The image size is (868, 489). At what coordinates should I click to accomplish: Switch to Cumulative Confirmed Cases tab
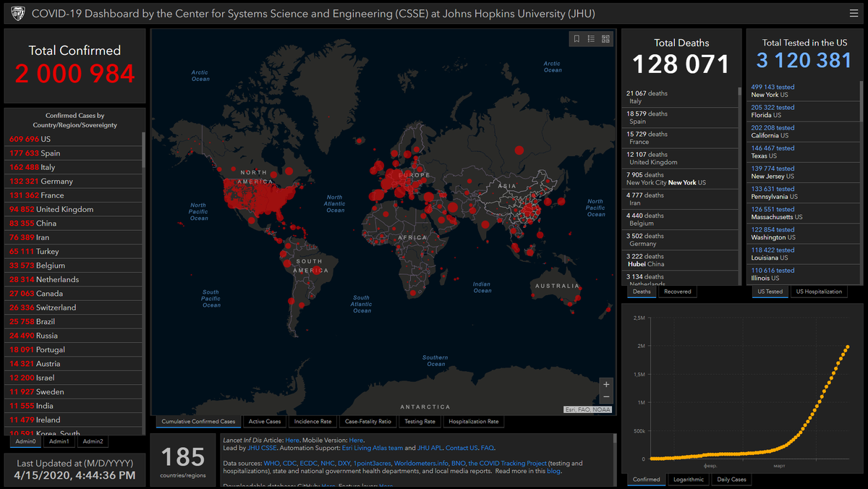click(x=198, y=421)
